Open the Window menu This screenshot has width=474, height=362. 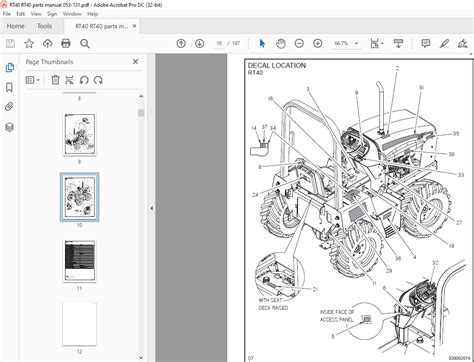[x=72, y=14]
